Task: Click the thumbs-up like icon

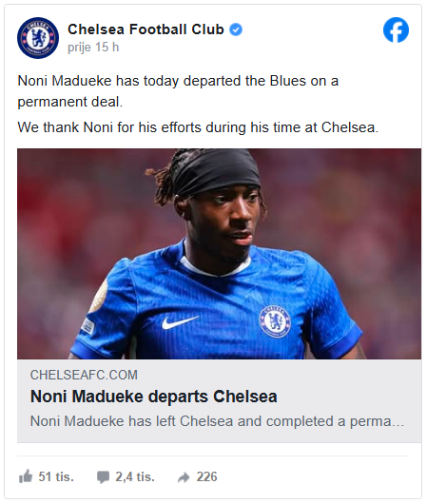Action: tap(26, 476)
